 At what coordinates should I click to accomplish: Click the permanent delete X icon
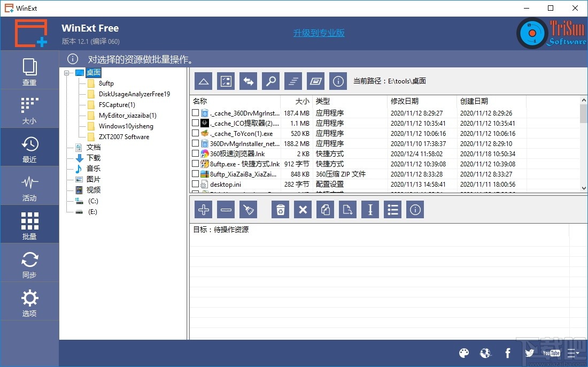coord(303,209)
